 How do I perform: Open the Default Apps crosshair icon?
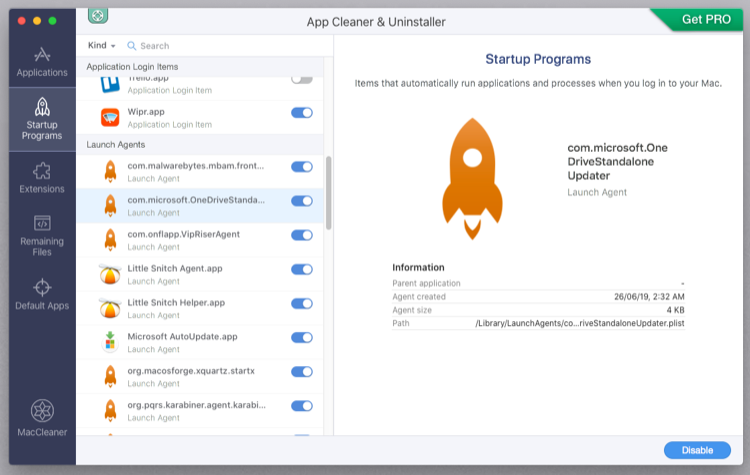pyautogui.click(x=42, y=287)
